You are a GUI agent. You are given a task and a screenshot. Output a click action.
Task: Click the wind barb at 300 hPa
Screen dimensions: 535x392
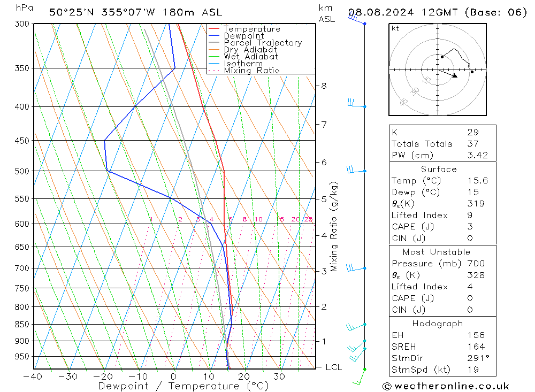point(356,19)
